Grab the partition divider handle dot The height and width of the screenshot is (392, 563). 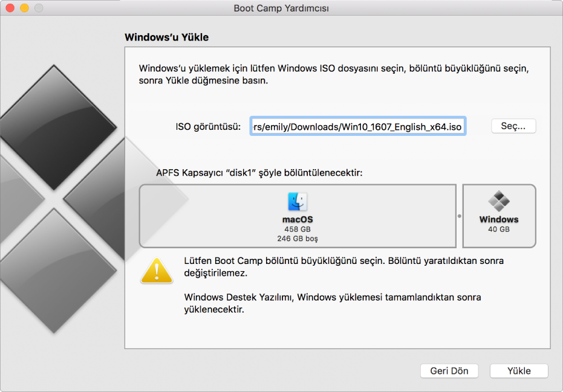[459, 216]
